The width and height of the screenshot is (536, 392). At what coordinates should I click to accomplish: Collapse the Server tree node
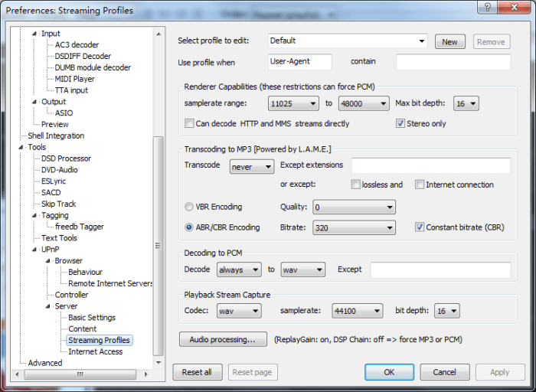point(47,306)
